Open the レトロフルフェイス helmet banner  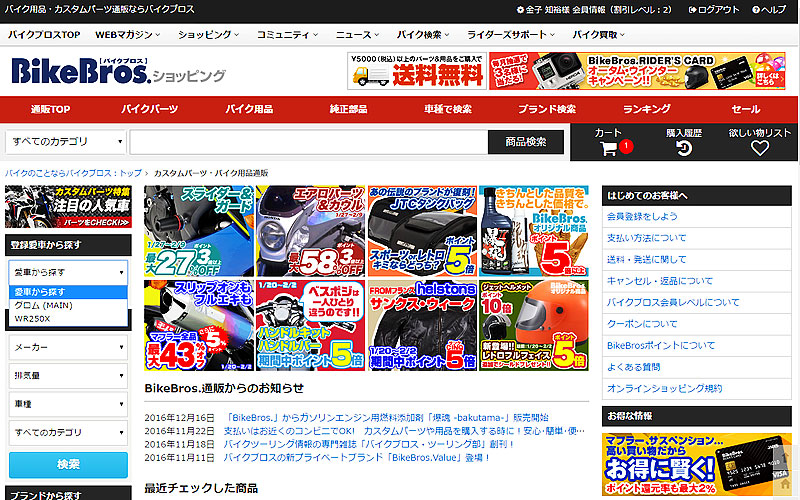(x=534, y=325)
